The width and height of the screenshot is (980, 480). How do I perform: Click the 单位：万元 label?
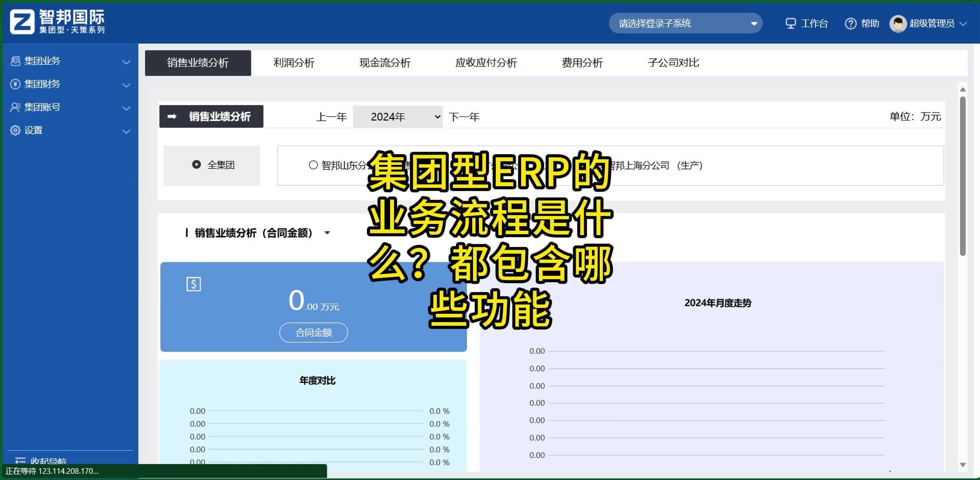pos(915,116)
